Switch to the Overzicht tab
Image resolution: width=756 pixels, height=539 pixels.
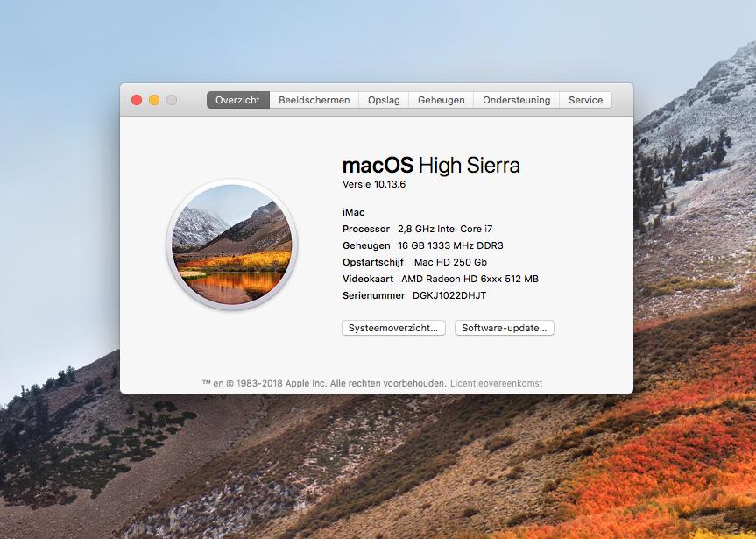237,100
